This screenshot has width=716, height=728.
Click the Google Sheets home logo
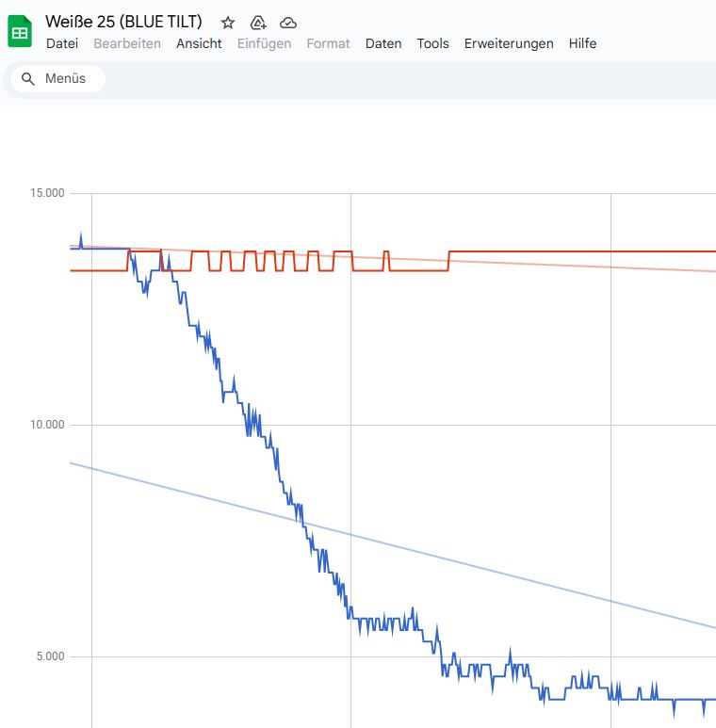pos(20,32)
